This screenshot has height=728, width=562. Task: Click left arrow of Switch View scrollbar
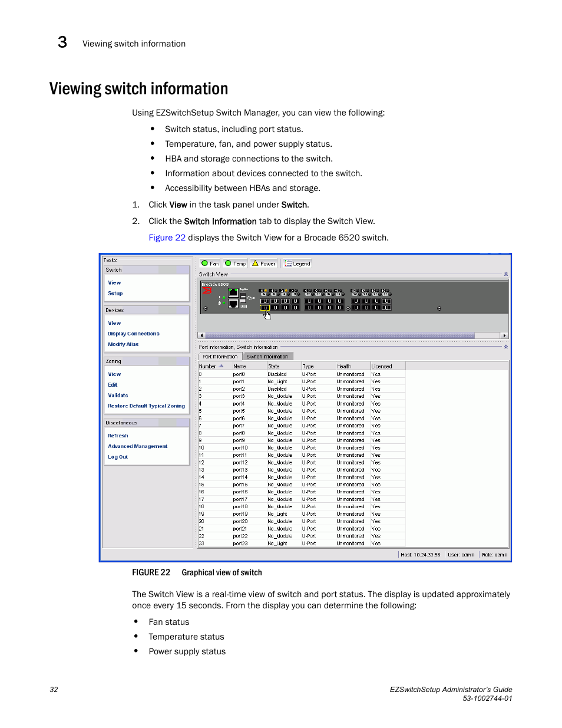click(201, 335)
